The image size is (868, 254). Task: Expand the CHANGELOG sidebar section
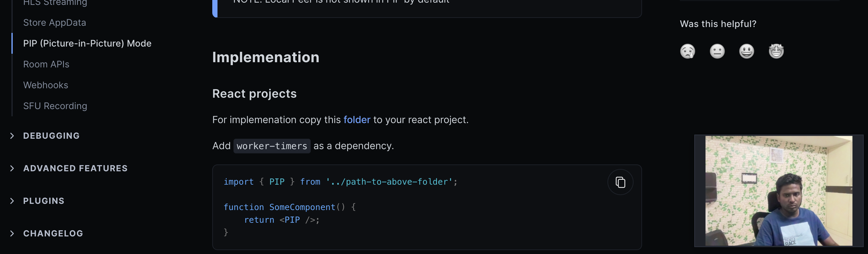(x=53, y=233)
